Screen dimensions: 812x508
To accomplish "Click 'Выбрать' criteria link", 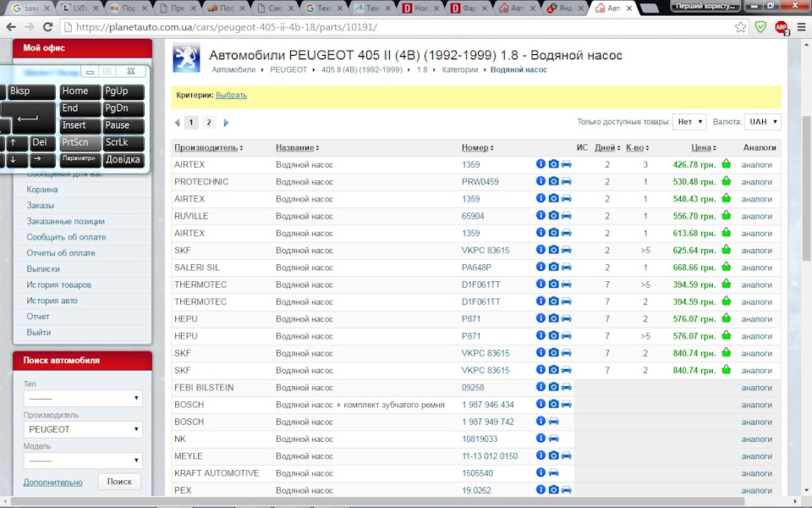I will click(x=231, y=95).
